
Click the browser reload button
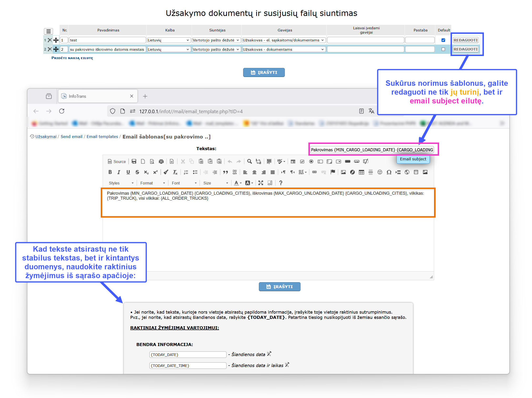pyautogui.click(x=62, y=111)
